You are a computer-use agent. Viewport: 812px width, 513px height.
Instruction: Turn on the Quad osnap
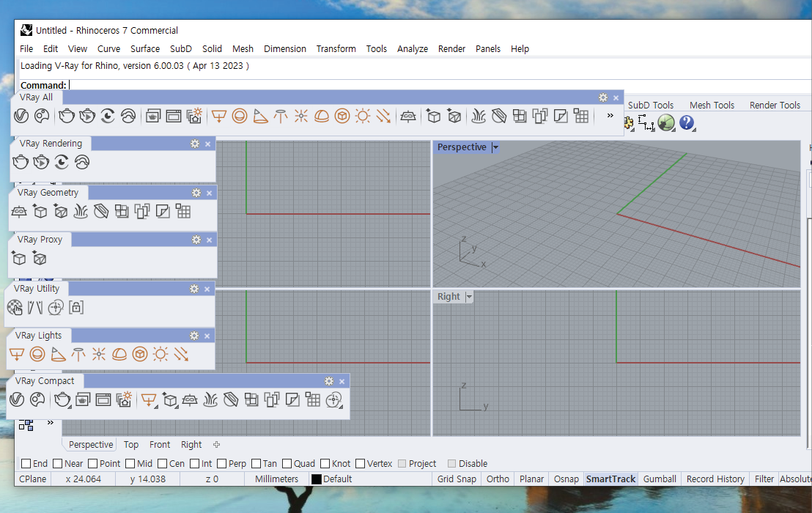point(287,463)
